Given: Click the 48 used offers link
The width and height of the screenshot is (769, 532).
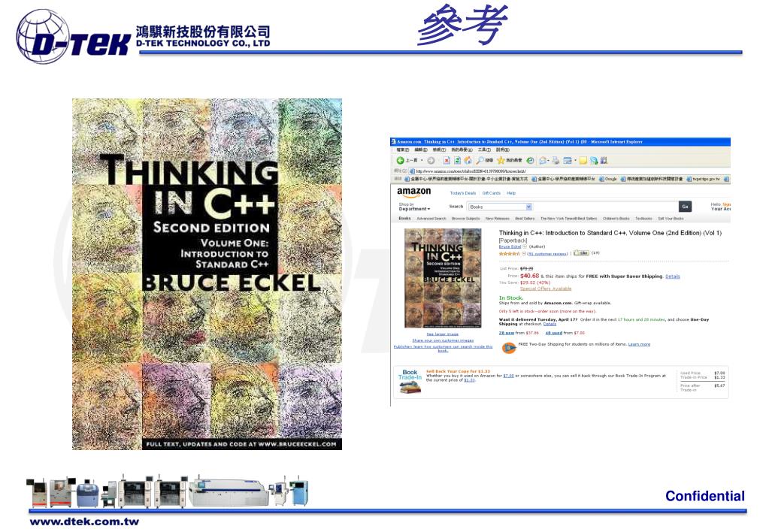Looking at the screenshot, I should (x=554, y=333).
